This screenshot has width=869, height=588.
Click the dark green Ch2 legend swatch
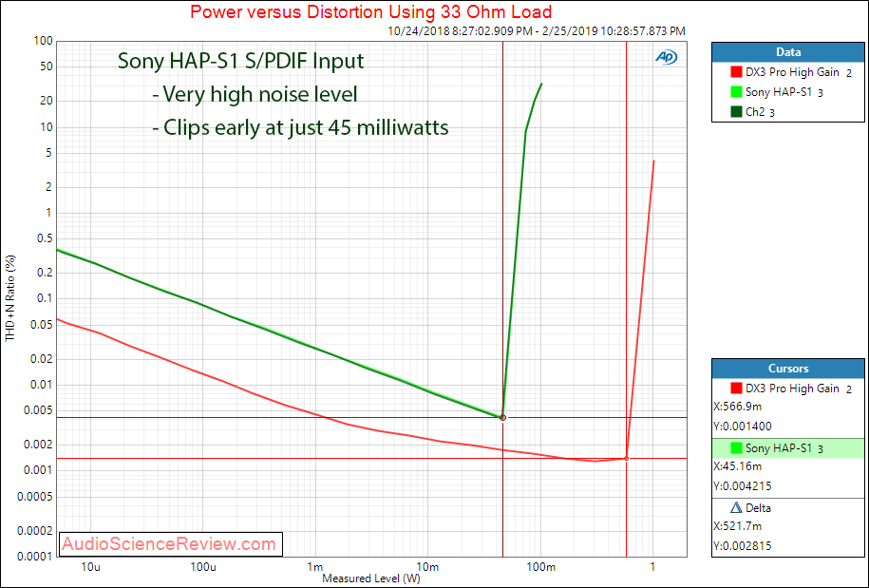(736, 112)
